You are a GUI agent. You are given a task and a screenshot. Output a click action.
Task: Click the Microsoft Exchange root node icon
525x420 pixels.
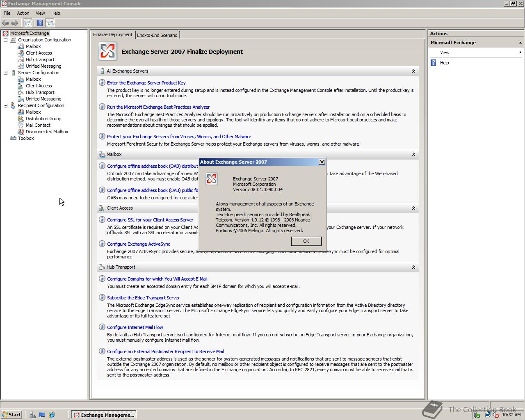pos(5,33)
